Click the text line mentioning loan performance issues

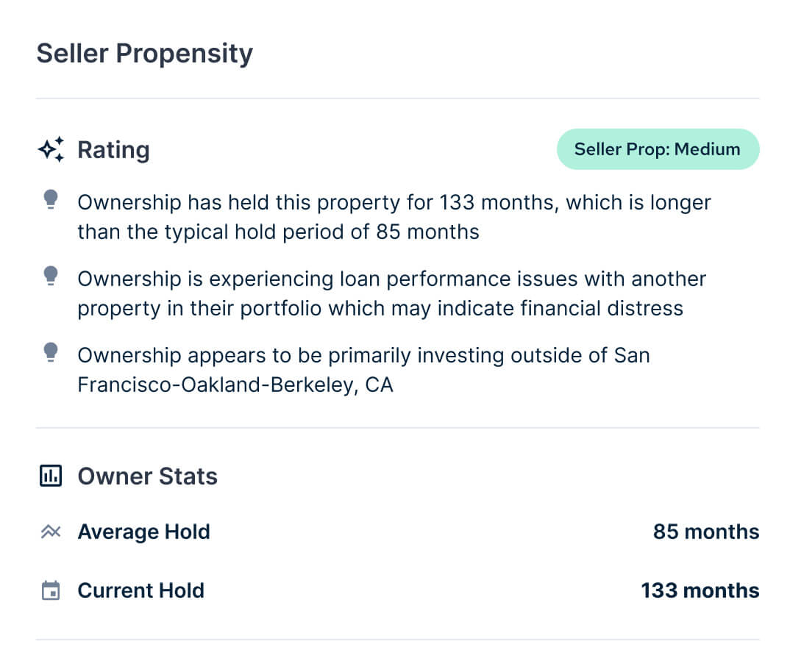click(x=391, y=279)
